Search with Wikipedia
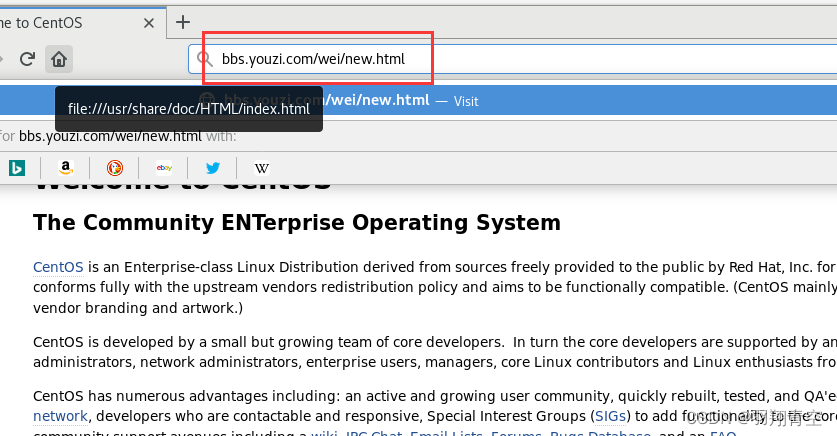Screen dimensions: 837x436 pos(262,168)
